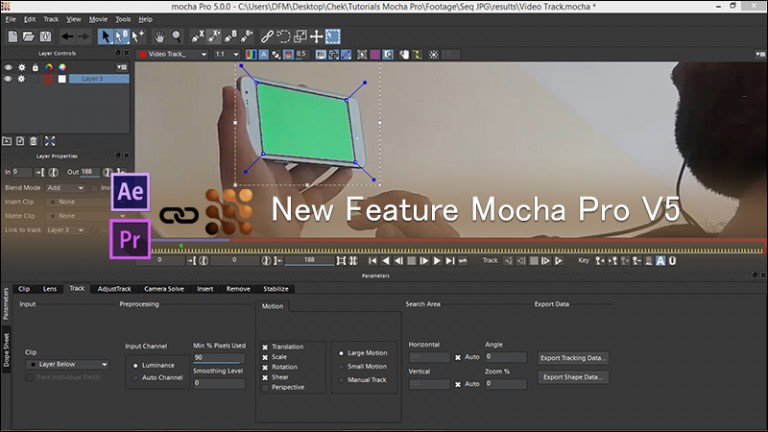Toggle the Shear checkbox
The image size is (768, 432).
point(265,378)
